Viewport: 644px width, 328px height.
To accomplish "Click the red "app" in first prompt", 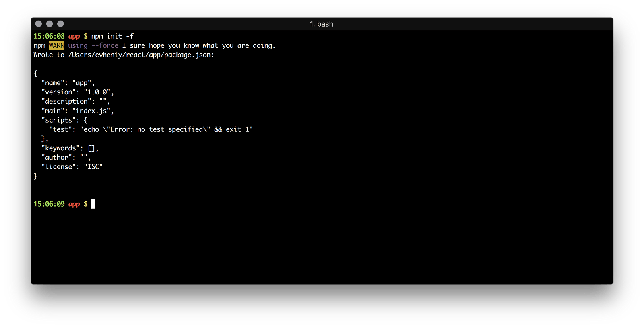I will (74, 36).
